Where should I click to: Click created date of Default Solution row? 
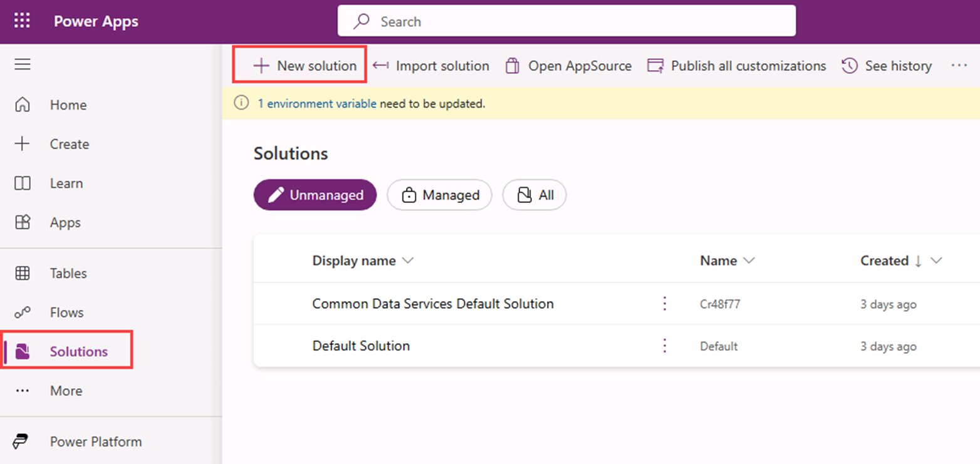tap(889, 346)
